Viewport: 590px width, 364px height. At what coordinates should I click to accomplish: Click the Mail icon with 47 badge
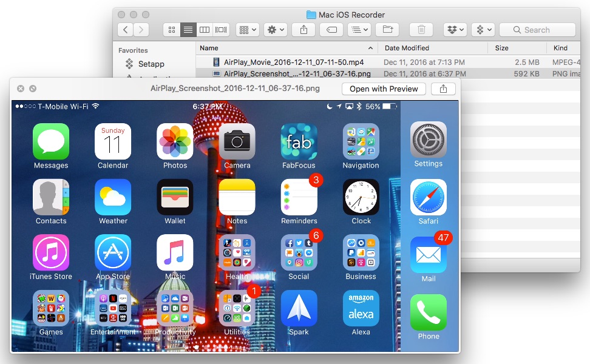[428, 255]
